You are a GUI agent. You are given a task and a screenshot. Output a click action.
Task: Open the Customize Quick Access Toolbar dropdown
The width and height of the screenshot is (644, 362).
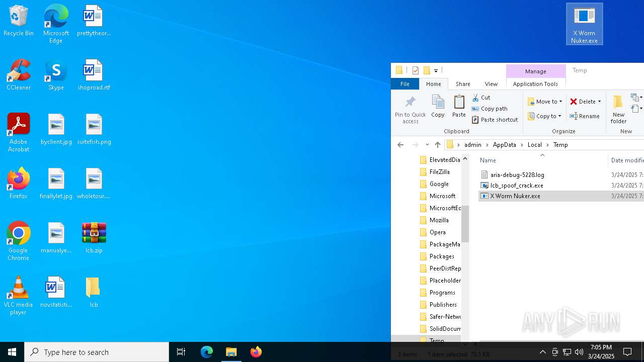click(436, 70)
